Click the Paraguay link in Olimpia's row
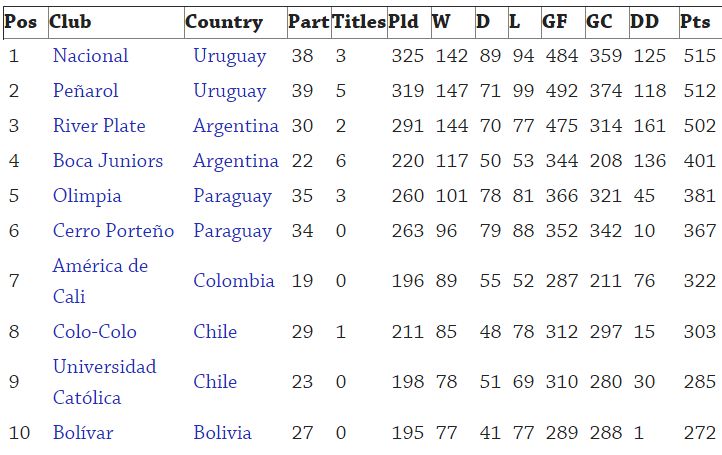 233,196
